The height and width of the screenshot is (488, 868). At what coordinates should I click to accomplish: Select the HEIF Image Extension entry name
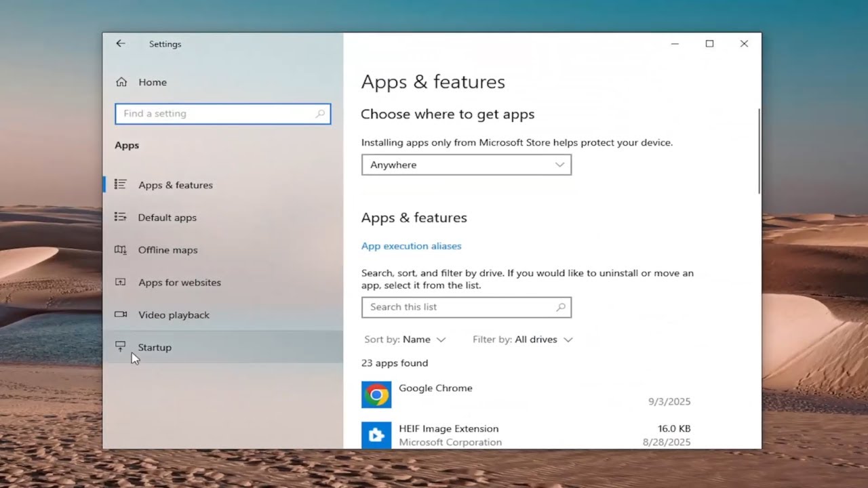[448, 428]
